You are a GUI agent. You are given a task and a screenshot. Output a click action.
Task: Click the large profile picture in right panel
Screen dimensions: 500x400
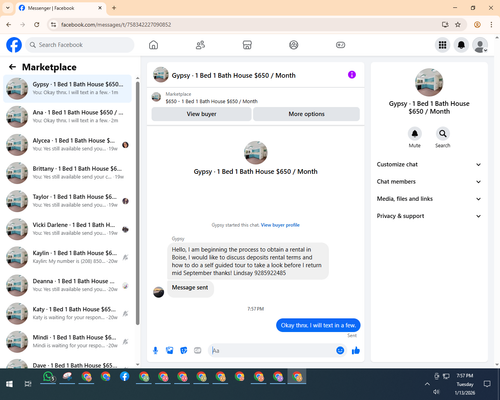pyautogui.click(x=429, y=82)
